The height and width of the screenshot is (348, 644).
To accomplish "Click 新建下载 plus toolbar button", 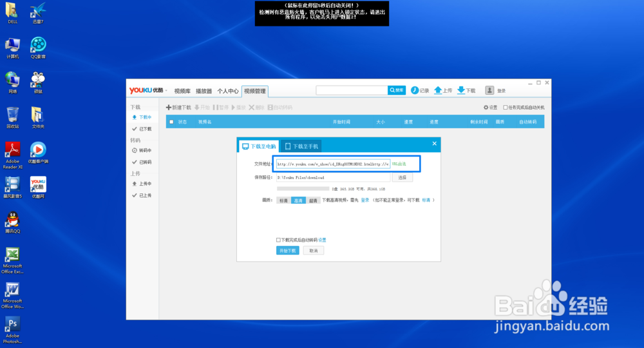I will tap(178, 108).
